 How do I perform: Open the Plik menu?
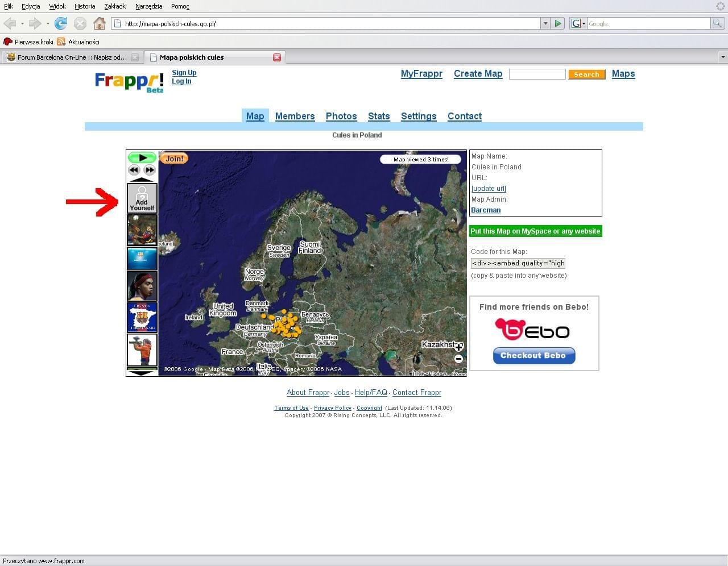tap(9, 6)
